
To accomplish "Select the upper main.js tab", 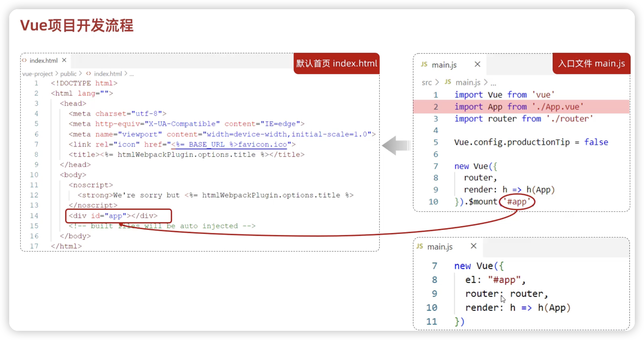I will click(444, 65).
